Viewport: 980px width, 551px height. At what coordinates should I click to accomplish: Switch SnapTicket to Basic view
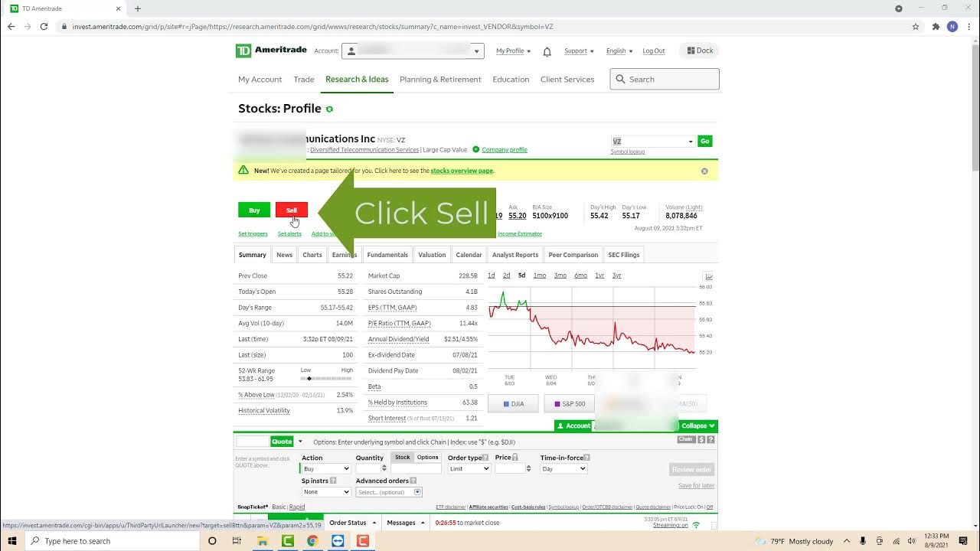pyautogui.click(x=279, y=507)
